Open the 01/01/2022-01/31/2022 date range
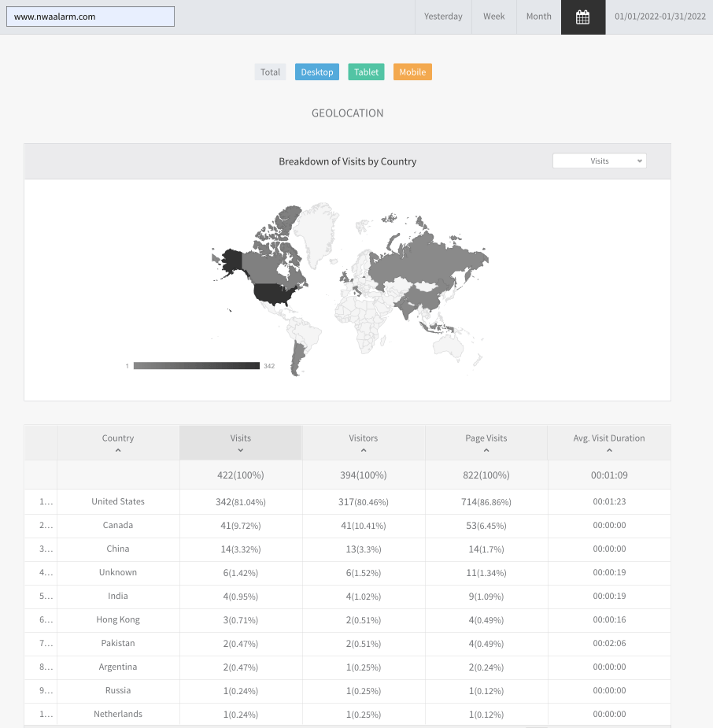The image size is (713, 728). [660, 17]
